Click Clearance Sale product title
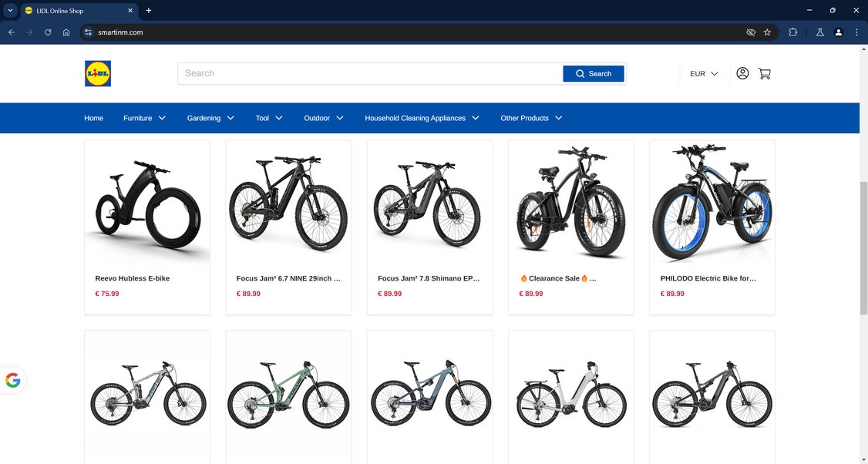The width and height of the screenshot is (868, 464). pyautogui.click(x=558, y=278)
